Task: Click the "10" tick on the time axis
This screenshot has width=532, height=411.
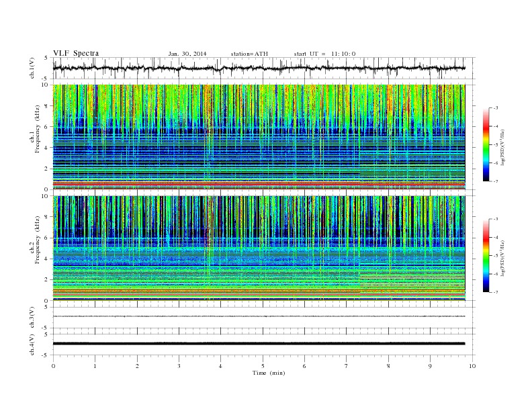Action: tap(472, 366)
